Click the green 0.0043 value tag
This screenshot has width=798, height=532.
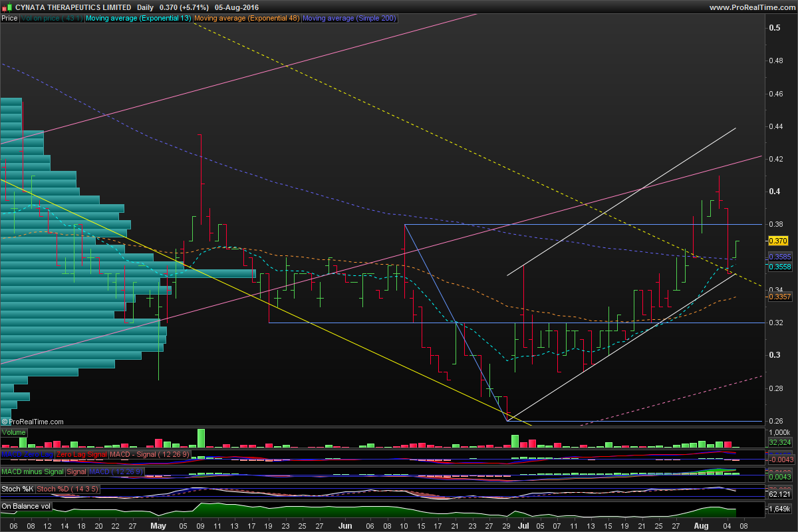tap(779, 477)
